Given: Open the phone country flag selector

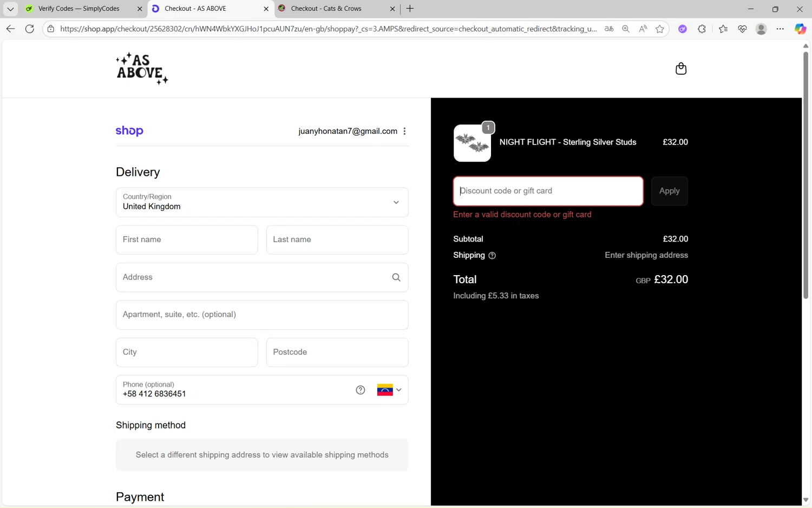Looking at the screenshot, I should [x=389, y=390].
